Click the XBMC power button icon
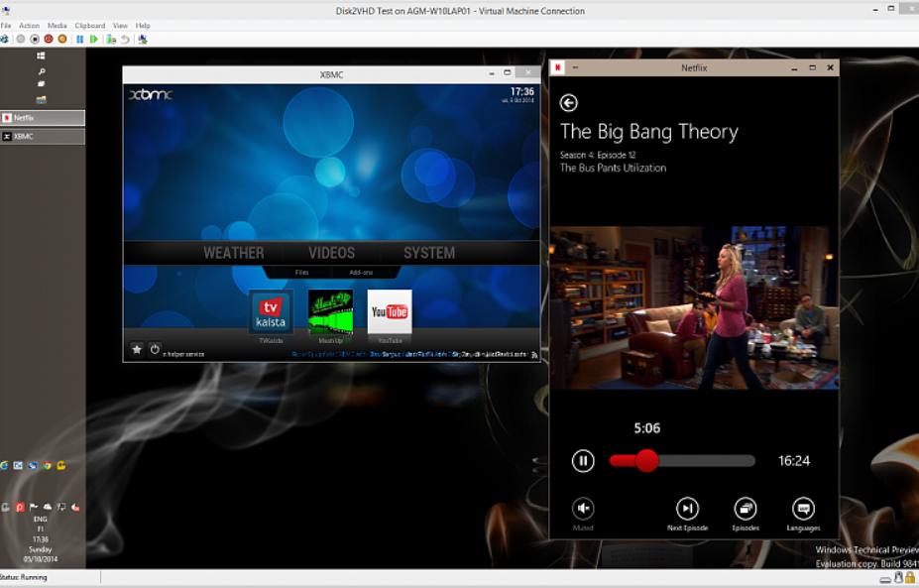919x588 pixels. [x=155, y=349]
